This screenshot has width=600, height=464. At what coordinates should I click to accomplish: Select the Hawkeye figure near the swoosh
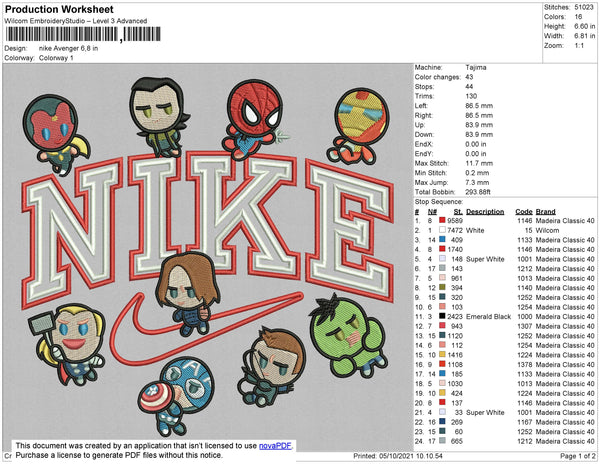[272, 367]
